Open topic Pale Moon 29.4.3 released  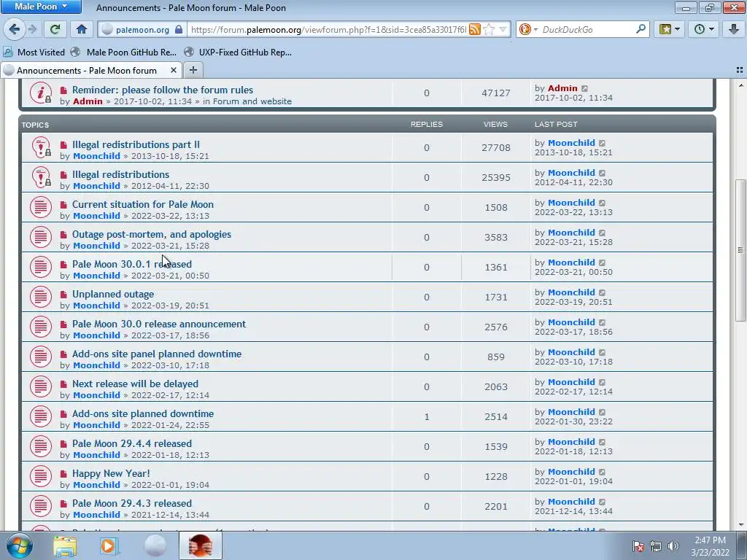pos(132,503)
